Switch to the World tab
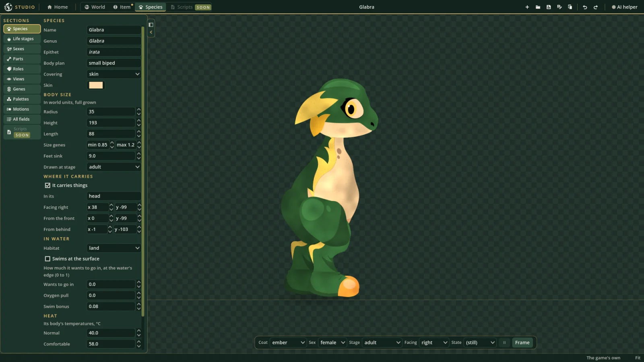This screenshot has height=362, width=644. pyautogui.click(x=95, y=7)
